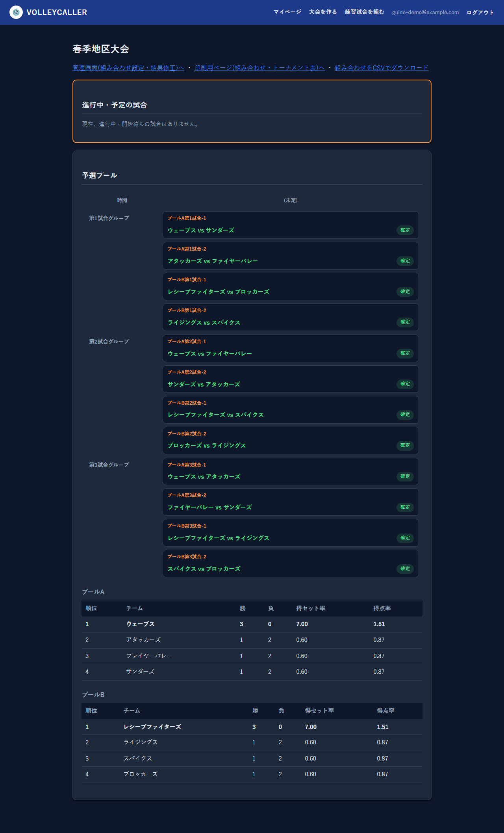The image size is (504, 833).
Task: Click the 春季地区大会 tournament heading
Action: pyautogui.click(x=101, y=49)
